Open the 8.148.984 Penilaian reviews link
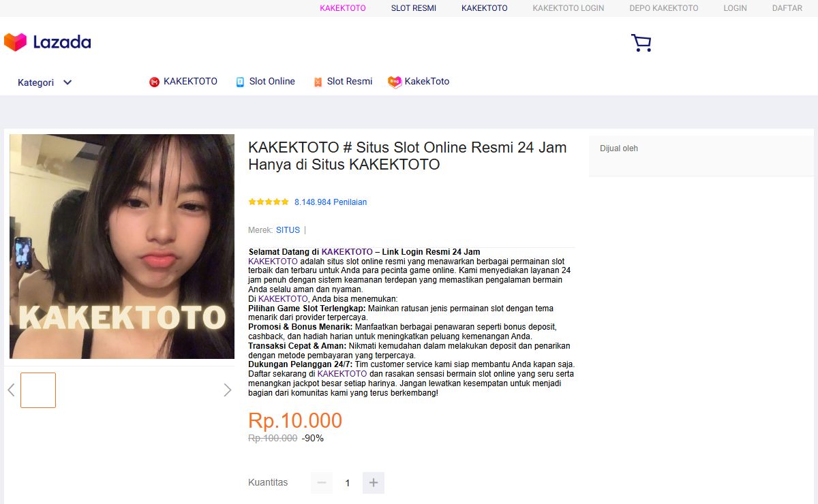Image resolution: width=818 pixels, height=504 pixels. 331,202
